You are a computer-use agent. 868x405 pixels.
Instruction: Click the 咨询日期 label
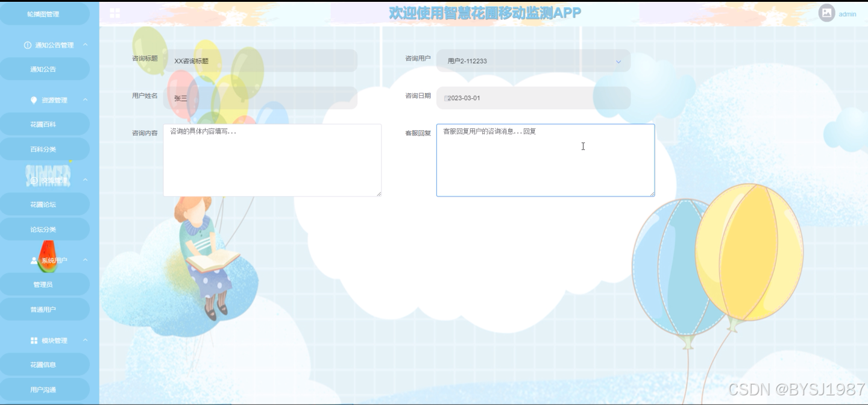coord(418,96)
